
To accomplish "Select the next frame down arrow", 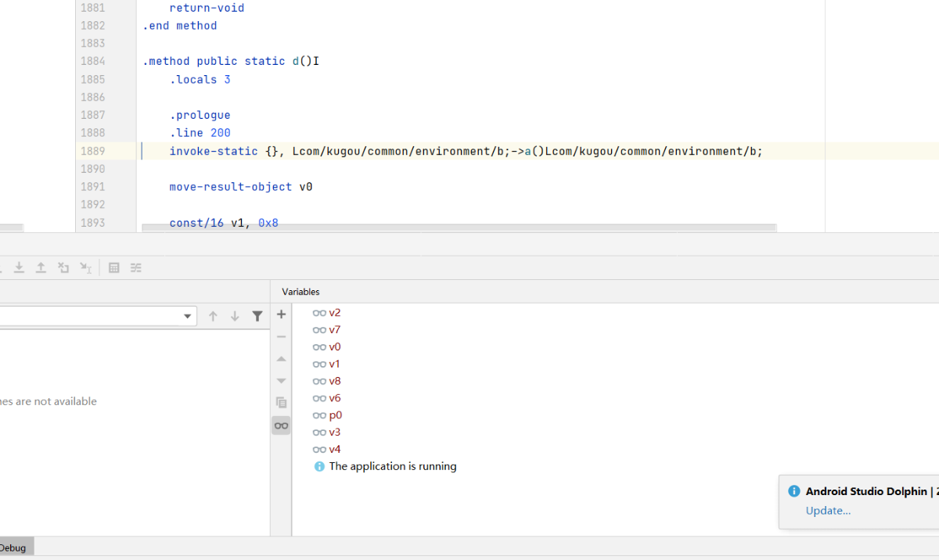I will point(235,316).
